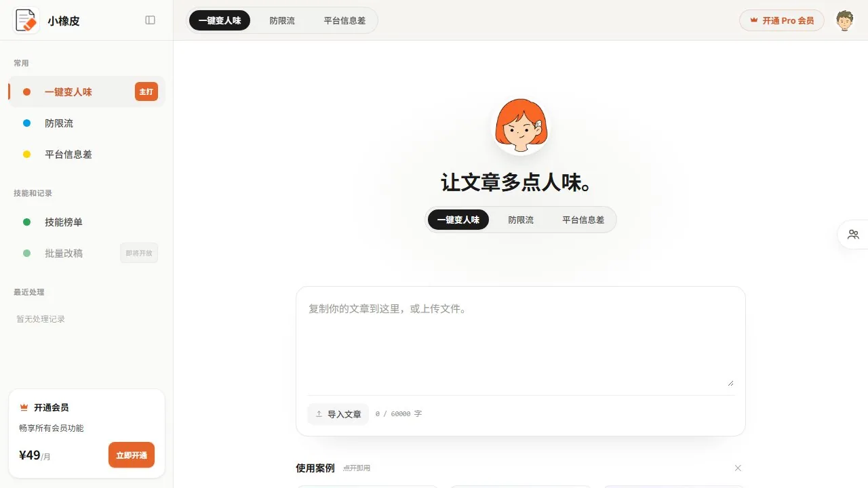
Task: Open 防限流 in the sidebar
Action: (x=87, y=123)
